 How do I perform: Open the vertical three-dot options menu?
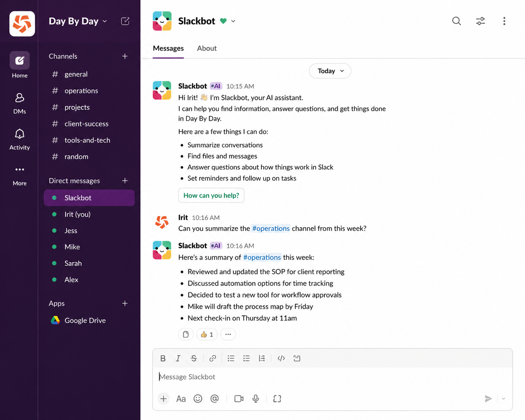click(504, 21)
